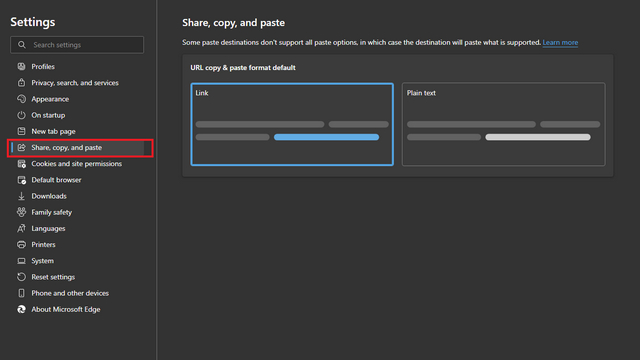640x360 pixels.
Task: Click the Settings heading
Action: pyautogui.click(x=33, y=22)
